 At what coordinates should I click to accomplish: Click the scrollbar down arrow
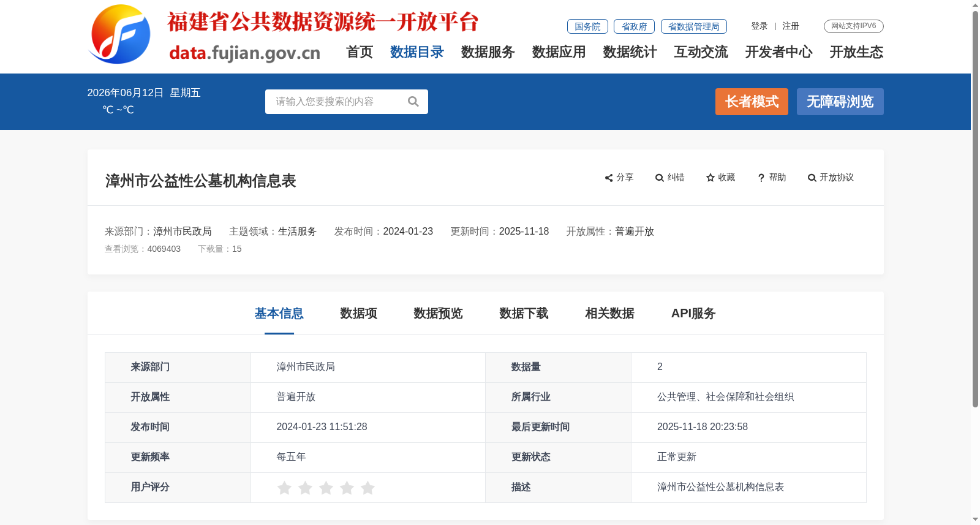pyautogui.click(x=975, y=519)
